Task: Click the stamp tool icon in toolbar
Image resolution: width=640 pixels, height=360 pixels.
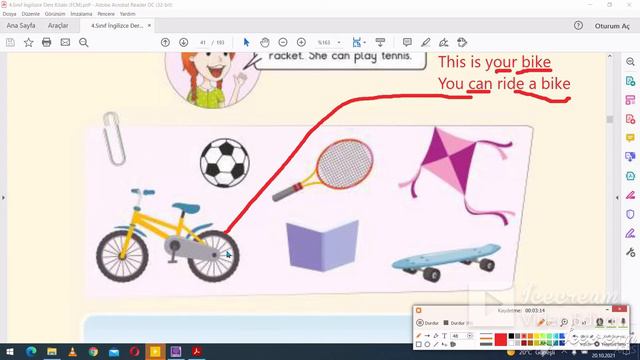Action: 462,42
